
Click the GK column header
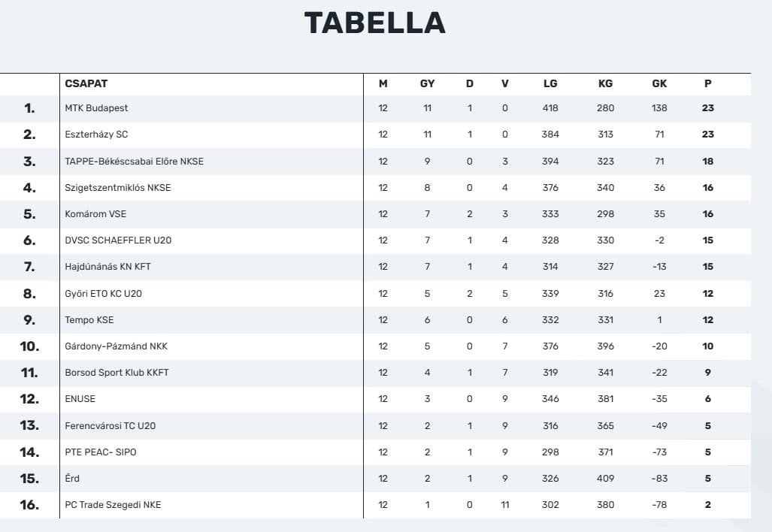[x=659, y=84]
